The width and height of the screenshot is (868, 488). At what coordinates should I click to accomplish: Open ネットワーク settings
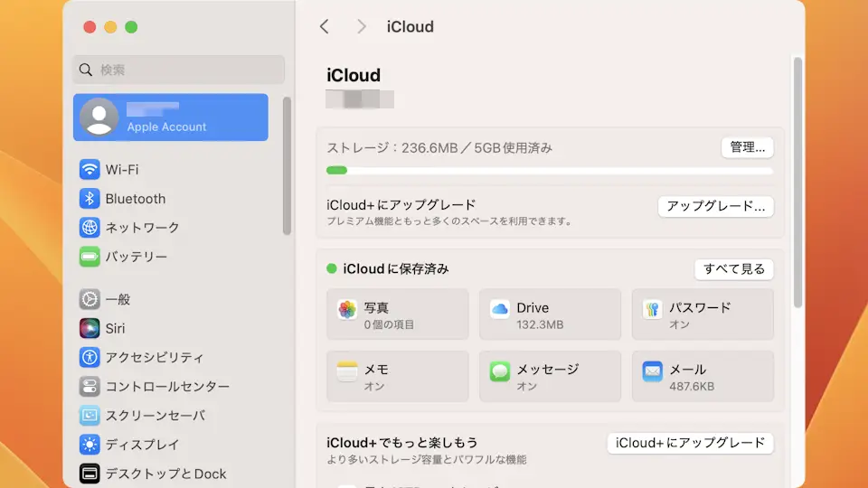141,228
